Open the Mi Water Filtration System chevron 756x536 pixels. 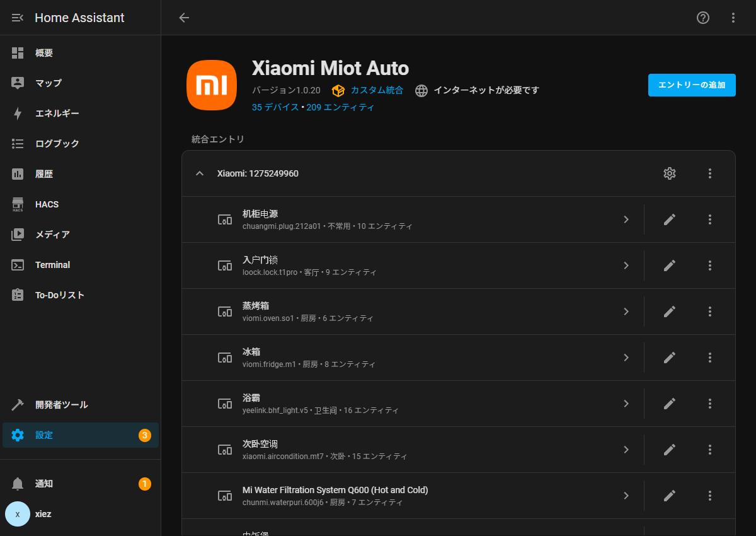[x=626, y=496]
